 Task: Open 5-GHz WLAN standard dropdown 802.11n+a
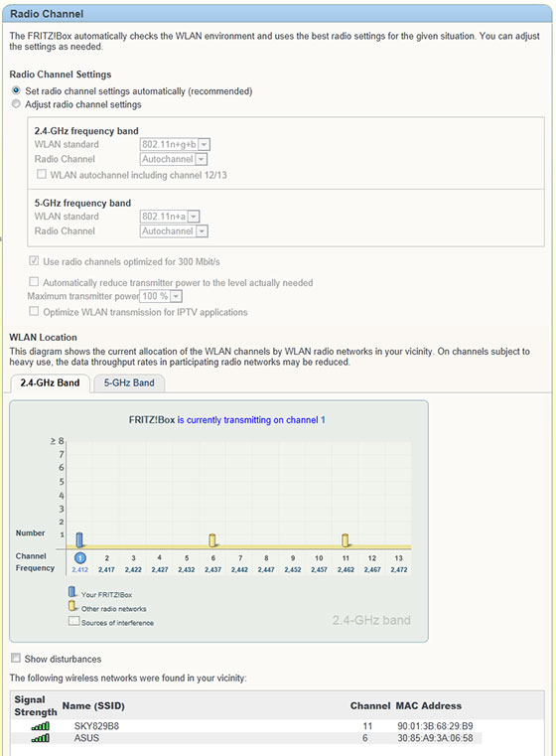point(170,217)
